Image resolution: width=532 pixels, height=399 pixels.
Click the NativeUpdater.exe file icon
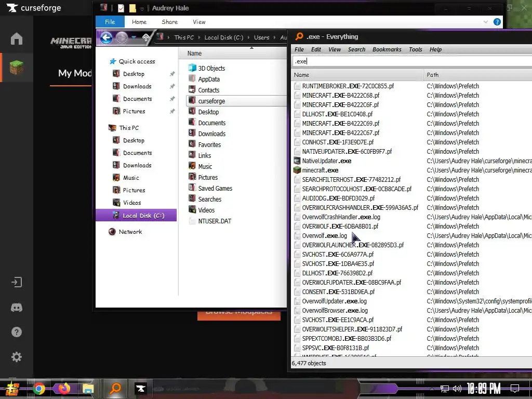[297, 161]
